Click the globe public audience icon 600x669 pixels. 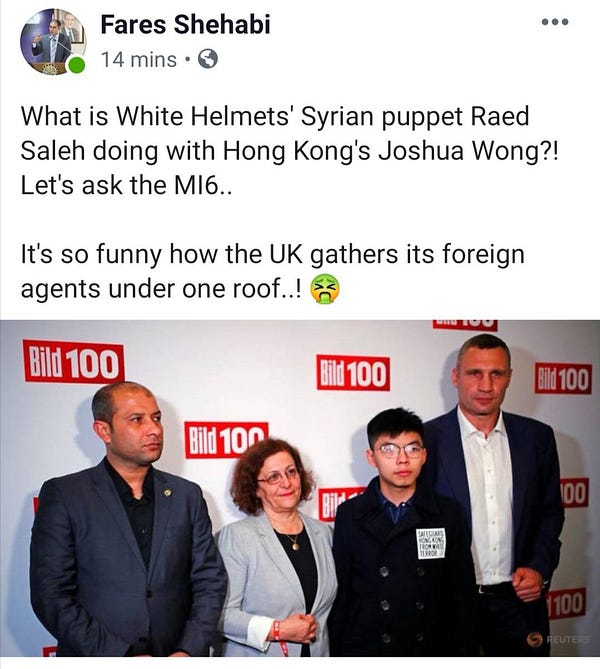[208, 59]
